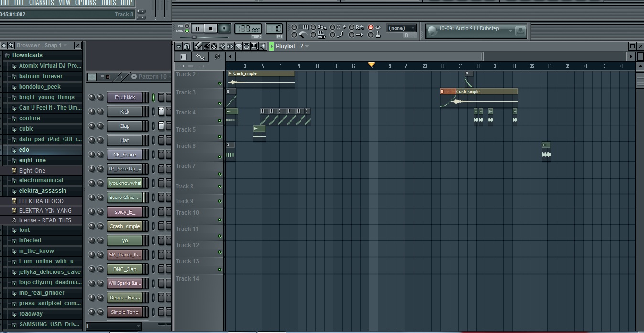Open the VIEW menu
This screenshot has height=333, width=644.
tap(64, 3)
